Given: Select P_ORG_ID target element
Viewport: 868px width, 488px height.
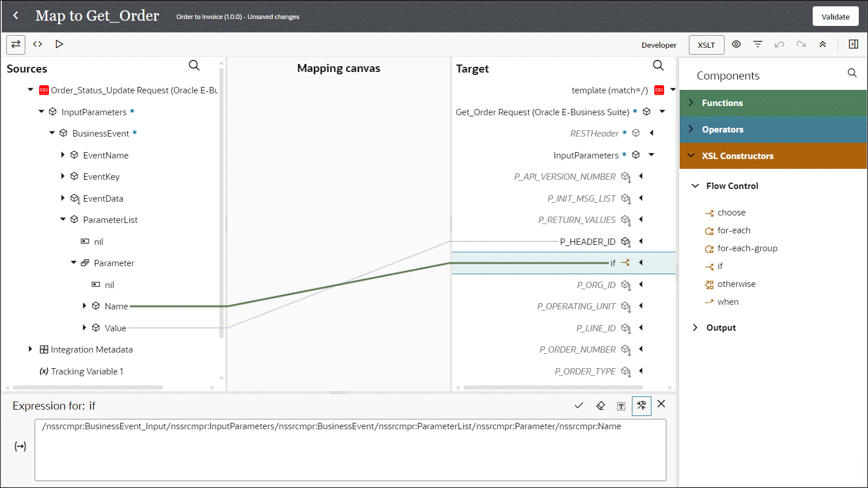Looking at the screenshot, I should 596,285.
